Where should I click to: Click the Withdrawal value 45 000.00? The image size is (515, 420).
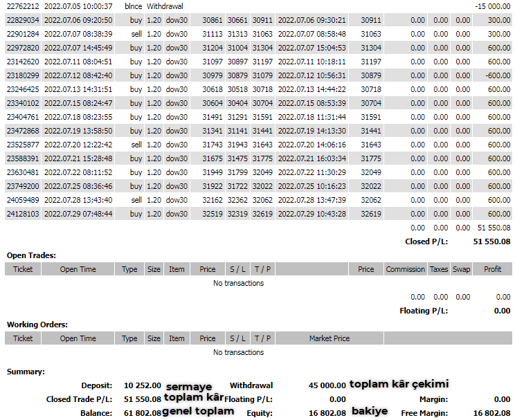[327, 385]
